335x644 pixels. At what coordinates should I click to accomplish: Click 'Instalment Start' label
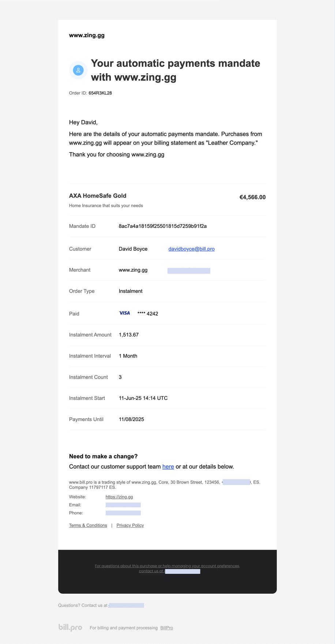pos(87,398)
